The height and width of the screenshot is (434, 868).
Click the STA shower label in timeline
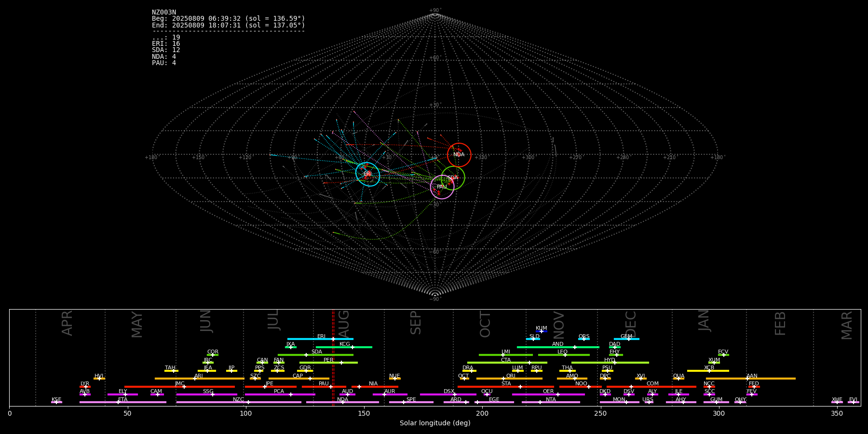coord(506,384)
